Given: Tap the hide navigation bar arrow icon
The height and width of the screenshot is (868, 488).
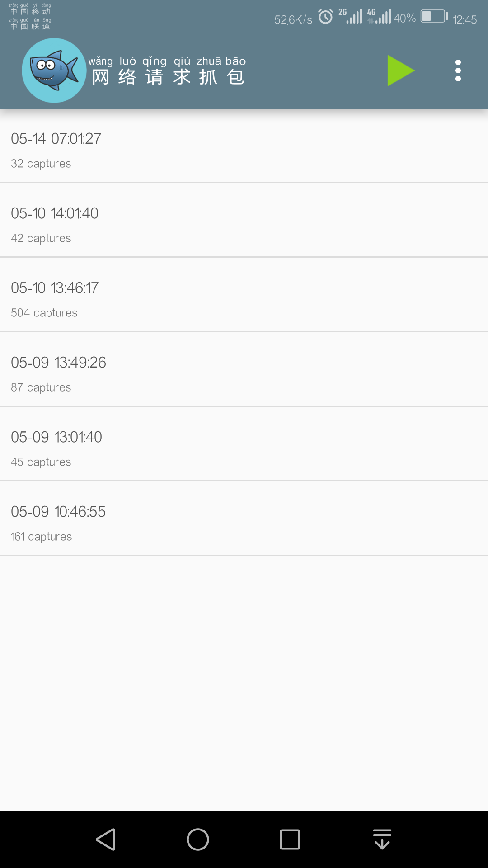Looking at the screenshot, I should pyautogui.click(x=382, y=840).
